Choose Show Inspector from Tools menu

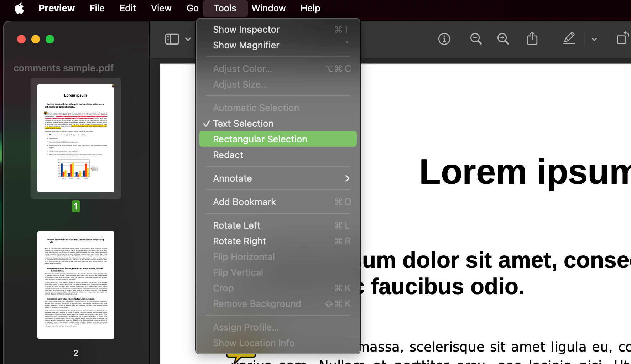point(278,30)
